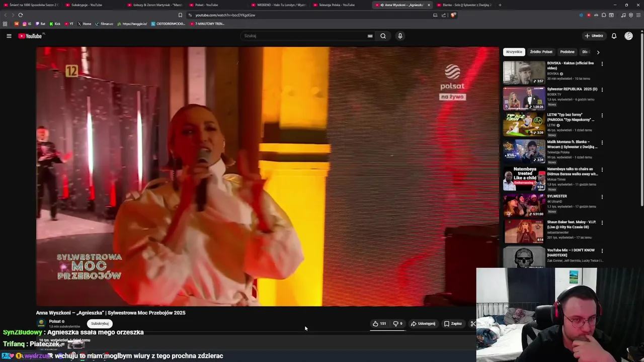The image size is (644, 362).
Task: Close the Anna Wyszkoni browser tab
Action: 429,5
